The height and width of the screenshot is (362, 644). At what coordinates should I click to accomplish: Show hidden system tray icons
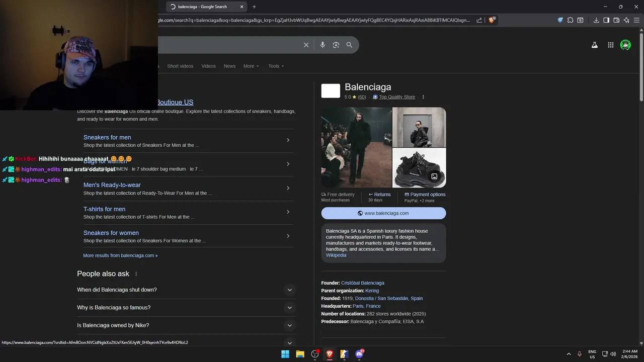point(569,354)
